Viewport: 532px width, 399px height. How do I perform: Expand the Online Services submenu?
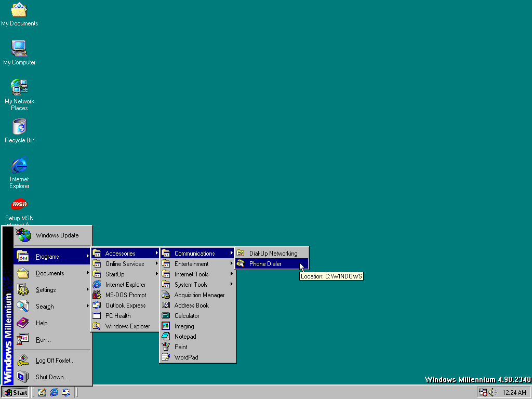[125, 264]
